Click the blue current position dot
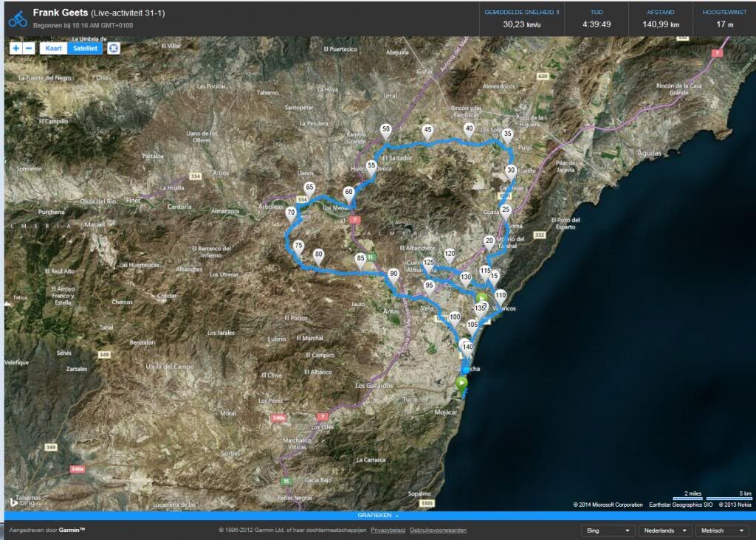This screenshot has height=540, width=756. click(466, 370)
